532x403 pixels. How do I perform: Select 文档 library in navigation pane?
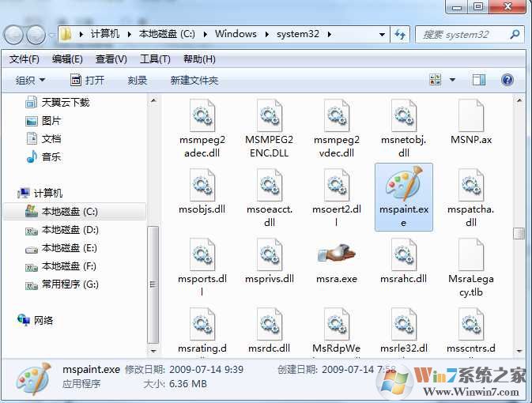[43, 139]
